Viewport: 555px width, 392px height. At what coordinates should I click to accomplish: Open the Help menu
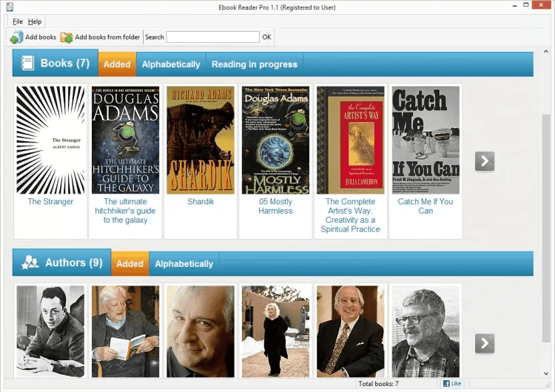tap(35, 21)
